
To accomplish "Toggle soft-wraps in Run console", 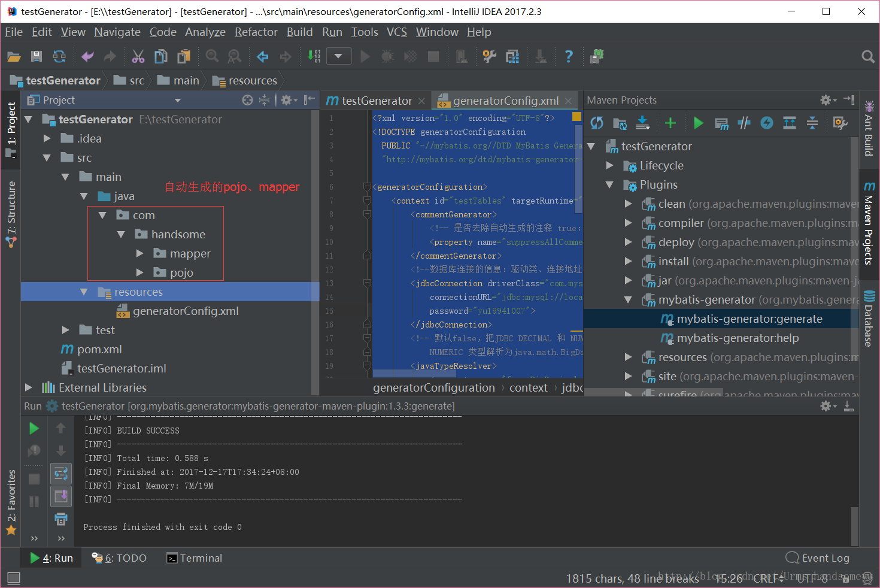I will pyautogui.click(x=61, y=474).
